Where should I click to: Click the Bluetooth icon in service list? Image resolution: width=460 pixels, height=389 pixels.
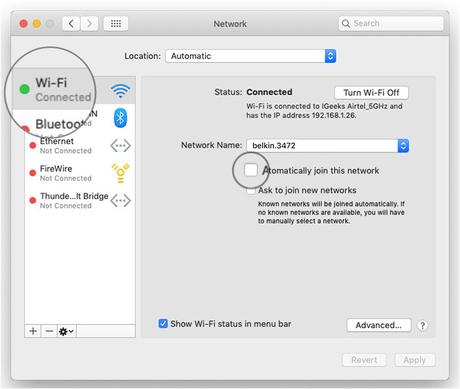click(120, 118)
